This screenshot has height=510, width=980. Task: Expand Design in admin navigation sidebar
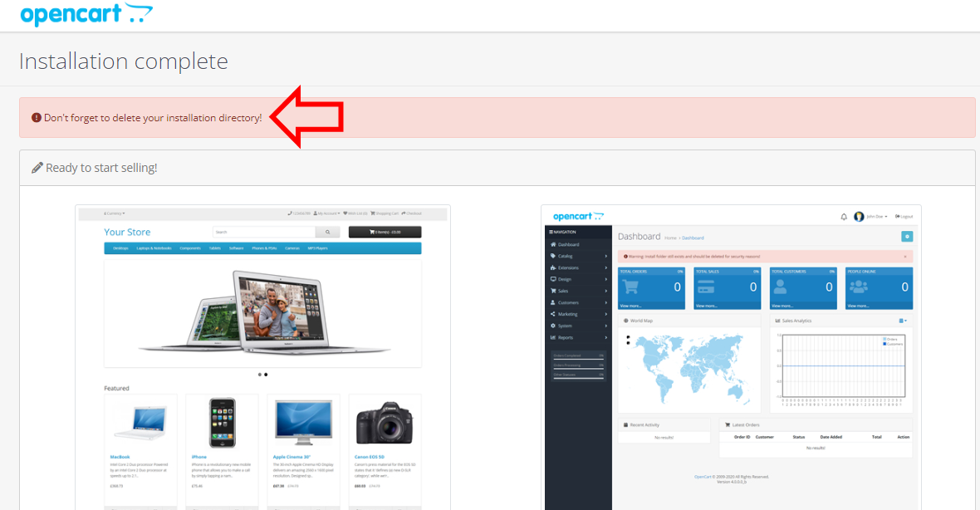[578, 279]
